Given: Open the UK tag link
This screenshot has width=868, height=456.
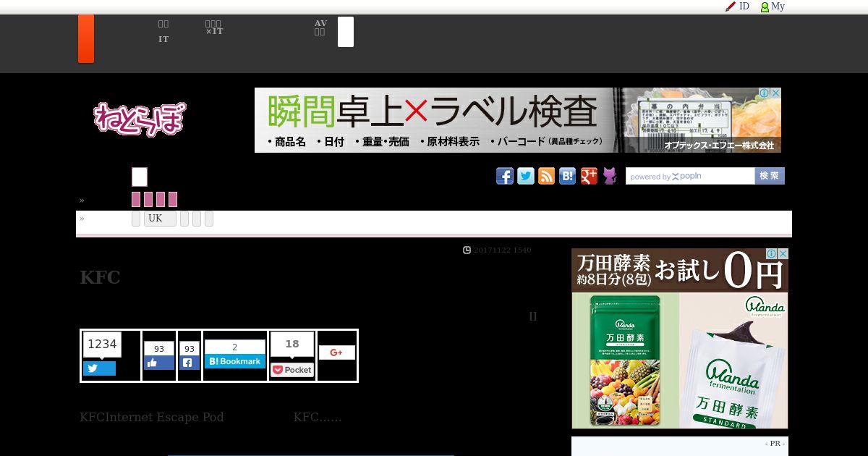Looking at the screenshot, I should click(x=160, y=219).
